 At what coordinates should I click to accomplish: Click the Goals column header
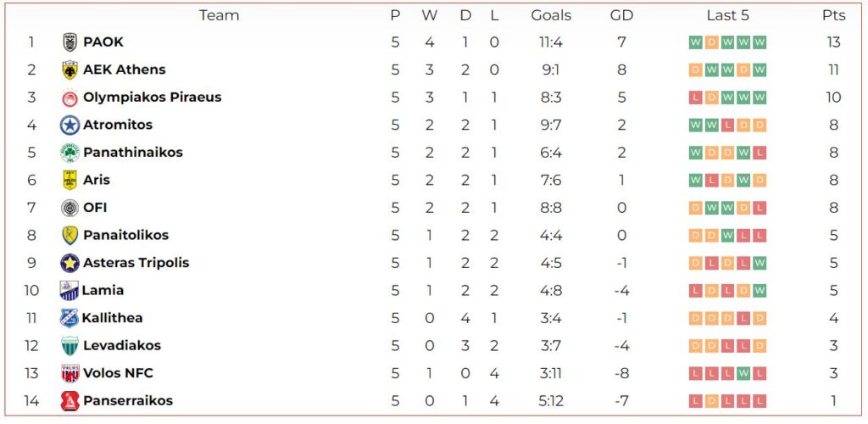coord(551,15)
